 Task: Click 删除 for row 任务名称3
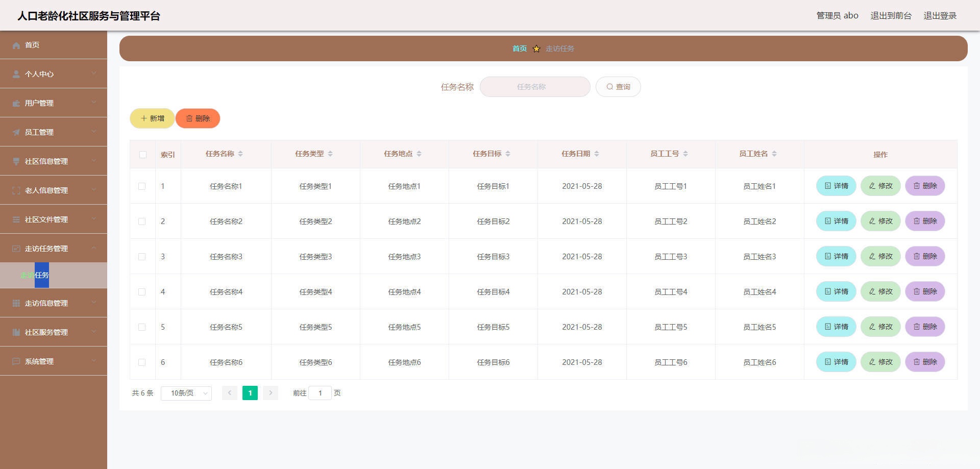925,256
